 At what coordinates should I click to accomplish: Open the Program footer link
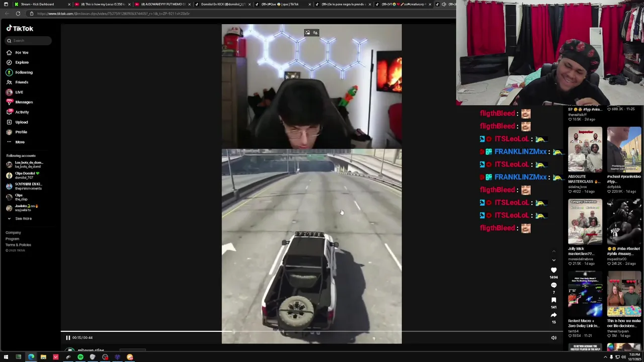12,239
